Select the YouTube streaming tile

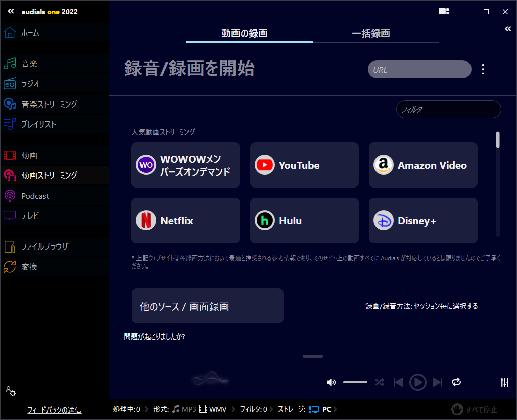coord(304,165)
